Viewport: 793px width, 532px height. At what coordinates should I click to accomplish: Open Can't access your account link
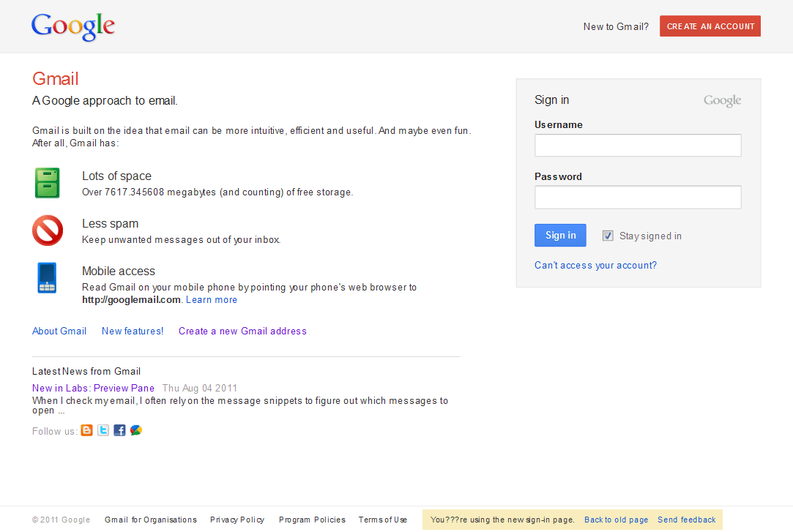[595, 266]
